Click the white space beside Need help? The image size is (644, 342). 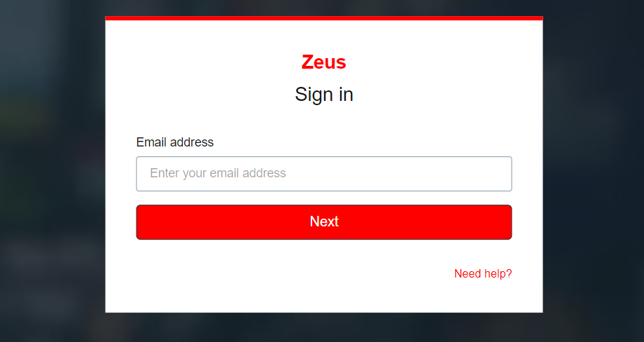[x=288, y=274]
